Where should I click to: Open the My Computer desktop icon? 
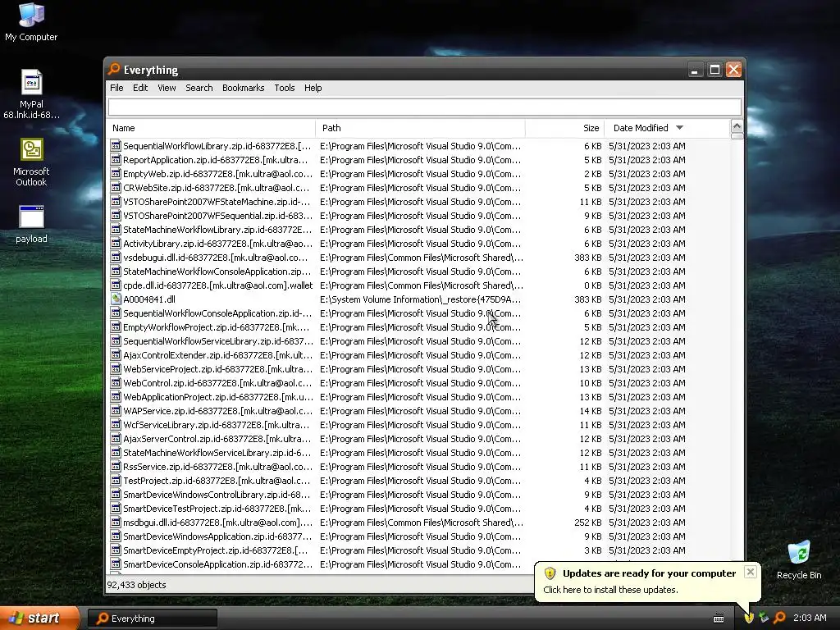31,22
